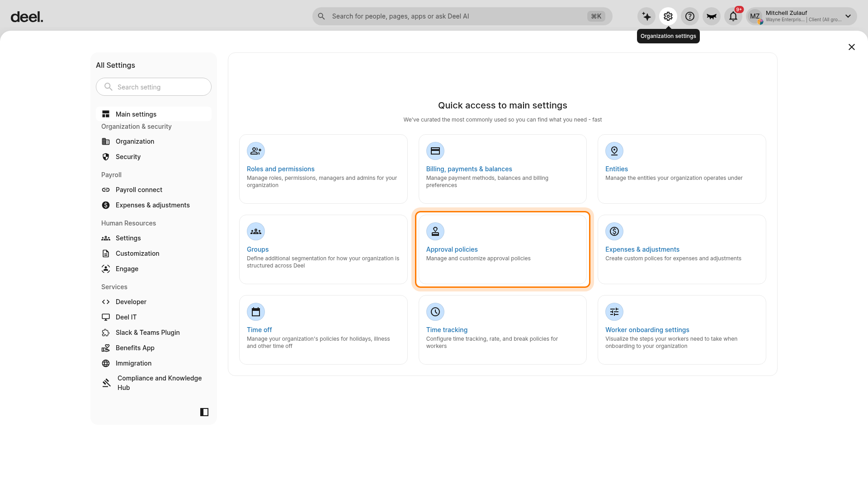Viewport: 868px width, 488px height.
Task: Open the Approval policies link
Action: pos(452,249)
